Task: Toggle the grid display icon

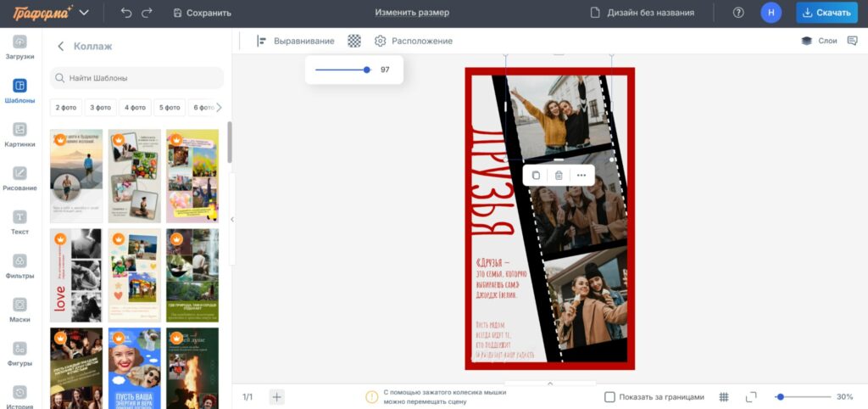Action: (724, 397)
